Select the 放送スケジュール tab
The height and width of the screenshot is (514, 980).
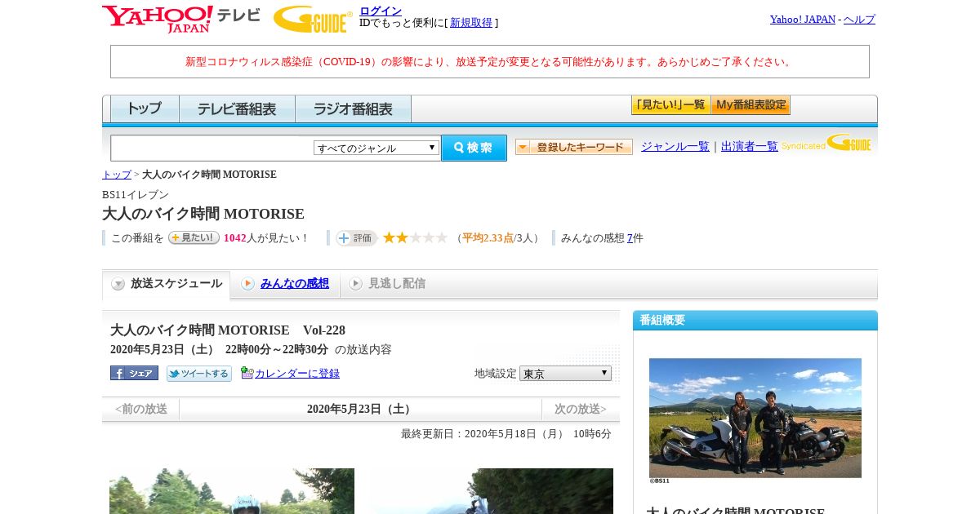(167, 284)
